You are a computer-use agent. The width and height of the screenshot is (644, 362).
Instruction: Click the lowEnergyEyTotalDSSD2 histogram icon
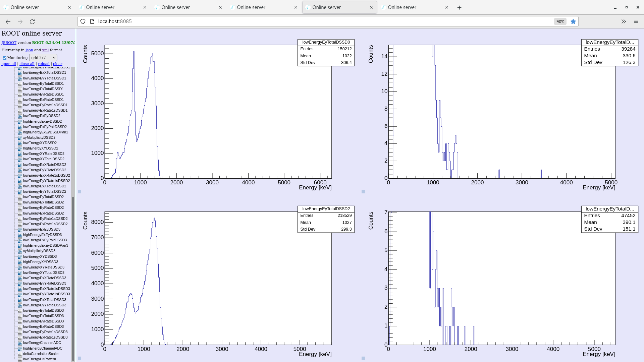point(20,197)
